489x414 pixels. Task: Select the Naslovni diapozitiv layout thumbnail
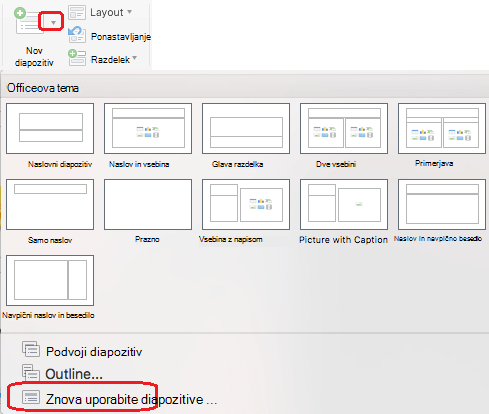(50, 128)
